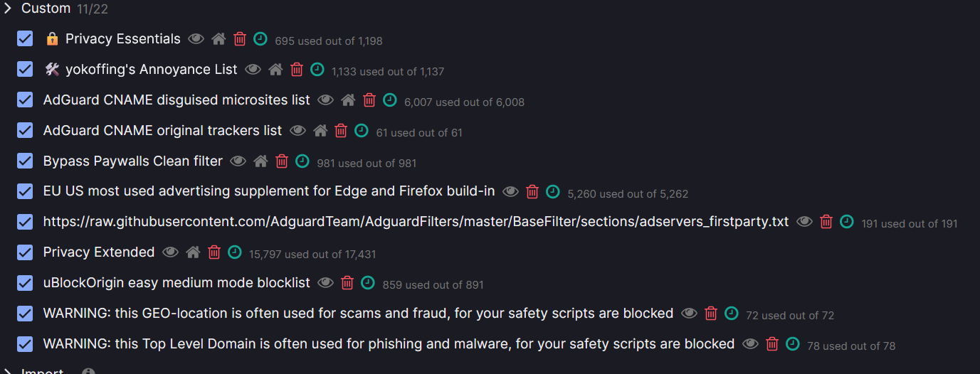Viewport: 980px width, 374px height.
Task: View content of Top Level Domain warning list
Action: click(750, 344)
